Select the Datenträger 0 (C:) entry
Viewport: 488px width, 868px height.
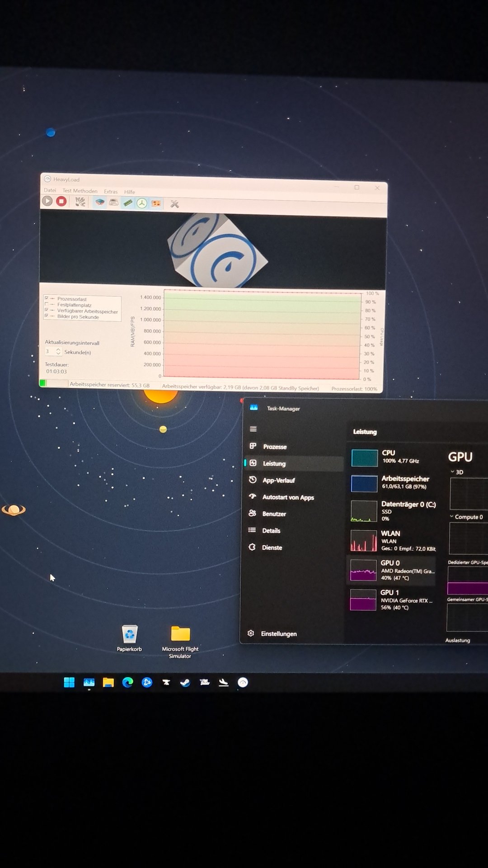tap(393, 511)
